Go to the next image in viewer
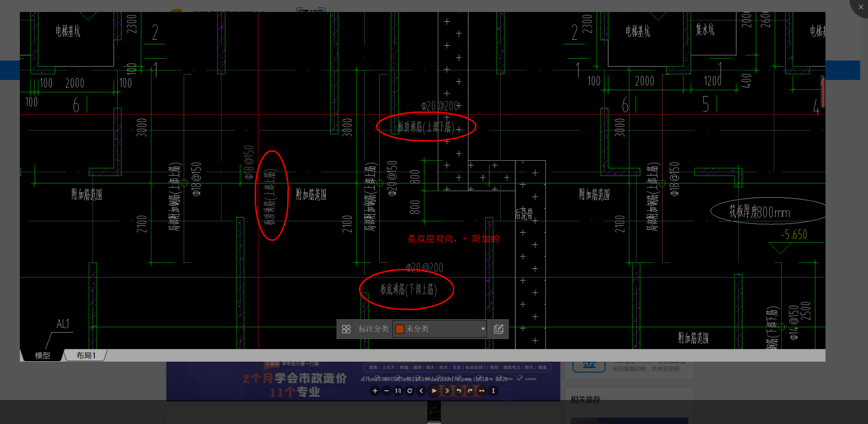Viewport: 868px width, 424px height. pyautogui.click(x=447, y=391)
